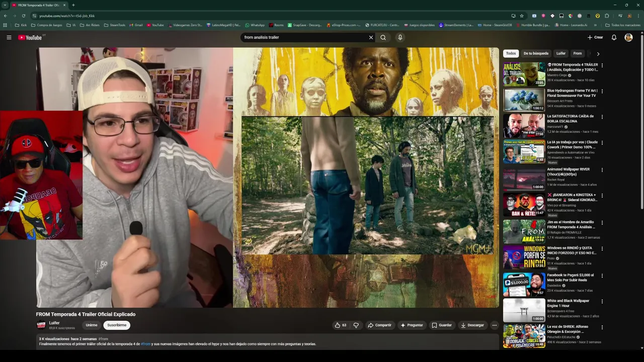644x362 pixels.
Task: Click the Unirme button
Action: point(92,325)
